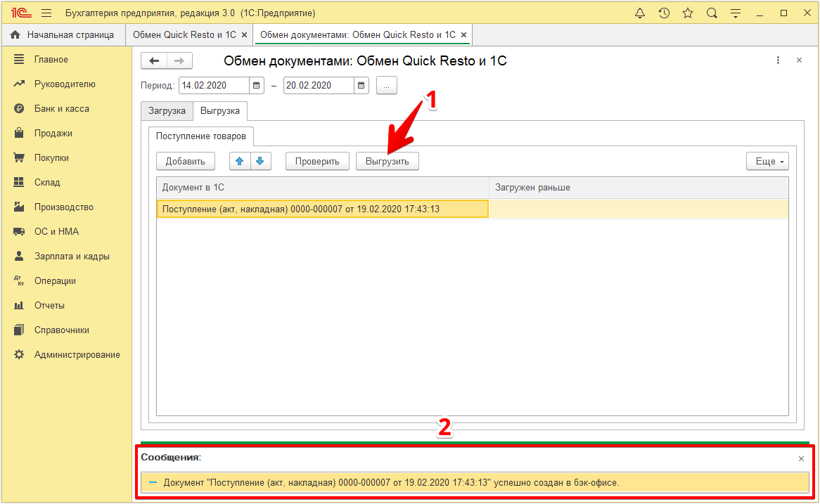This screenshot has height=504, width=820.
Task: Open the Отчеты section
Action: click(x=66, y=305)
